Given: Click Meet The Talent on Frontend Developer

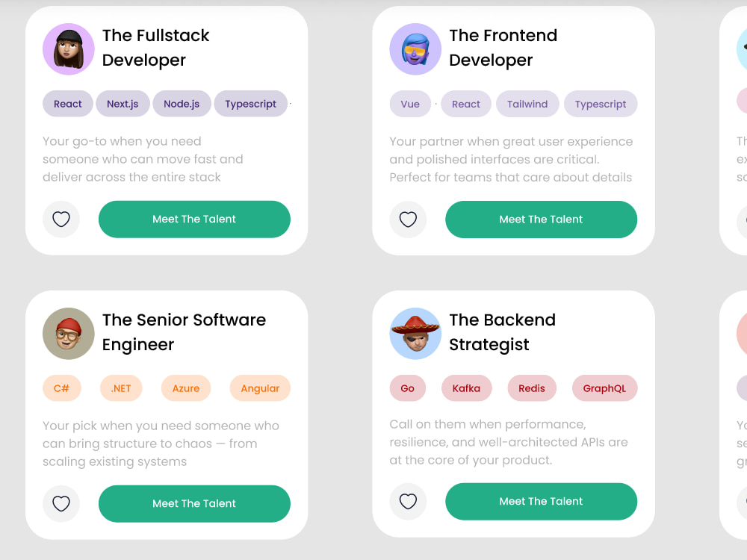Looking at the screenshot, I should [x=541, y=220].
